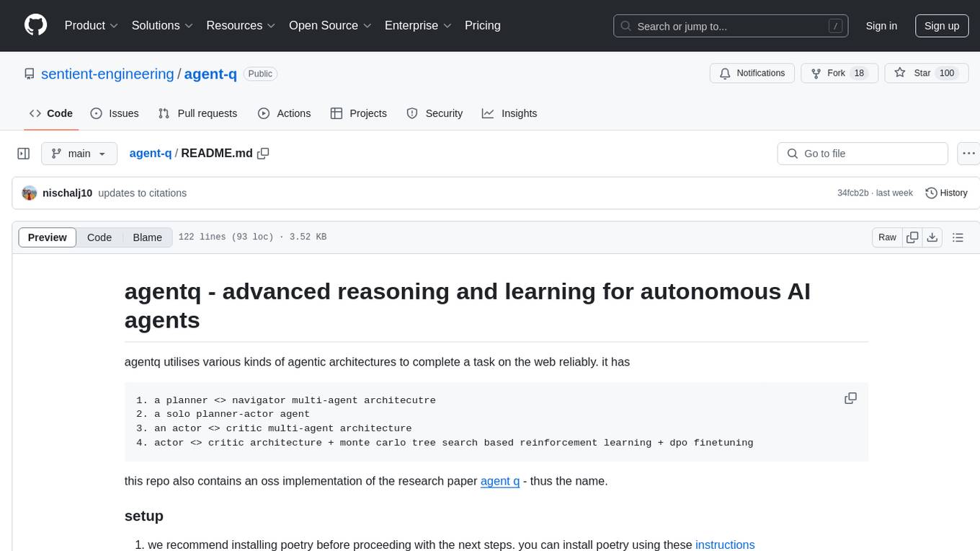Copy the architecture list code block
Viewport: 980px width, 551px height.
[x=850, y=398]
